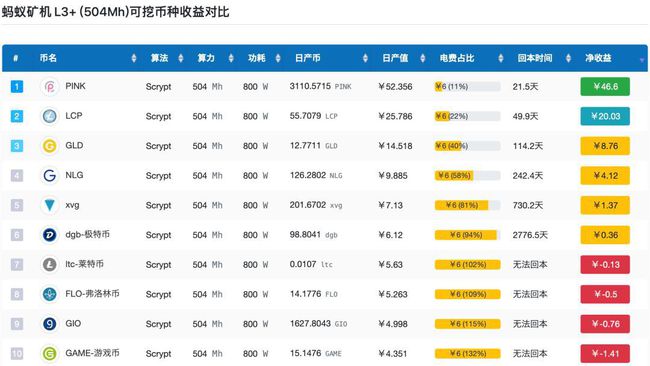
Task: Click the NLG 58% electricity cost bar
Action: pos(467,175)
